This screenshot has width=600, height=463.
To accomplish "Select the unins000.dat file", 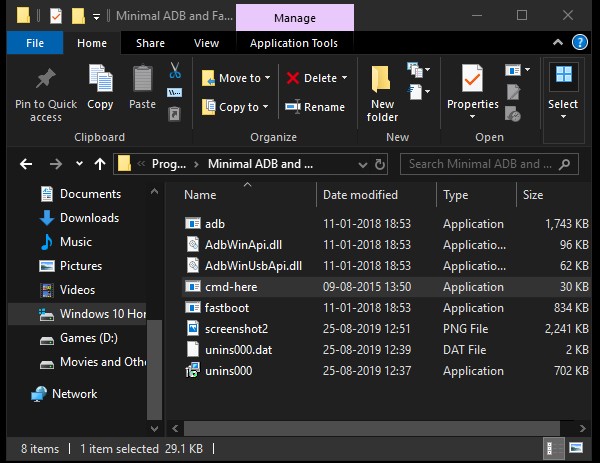I will [386, 350].
